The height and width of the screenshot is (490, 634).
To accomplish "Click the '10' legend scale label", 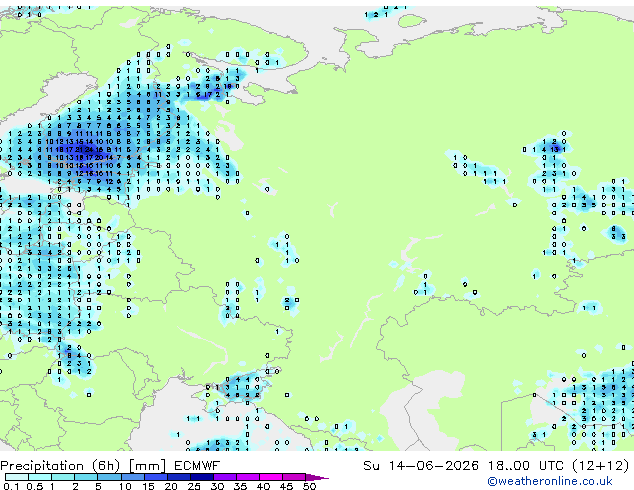I will click(x=125, y=486).
